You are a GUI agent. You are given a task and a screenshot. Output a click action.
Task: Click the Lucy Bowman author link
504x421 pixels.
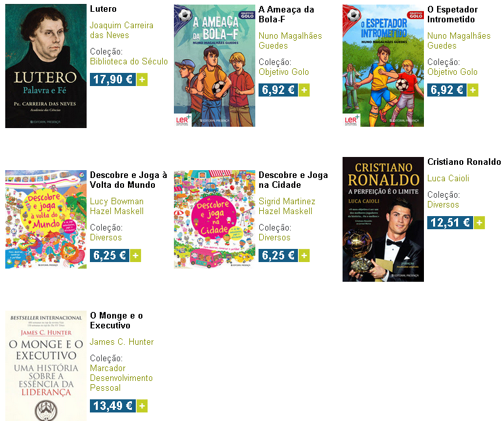pyautogui.click(x=117, y=202)
